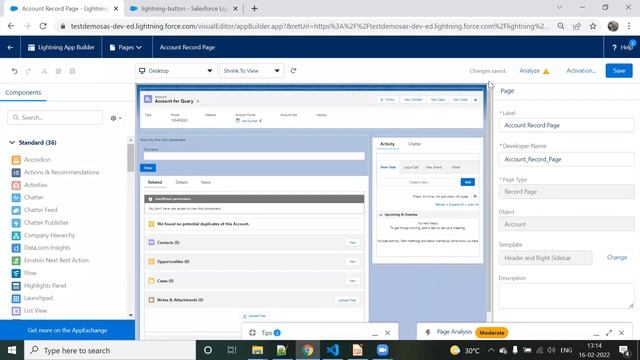Open Windows Start menu

pyautogui.click(x=12, y=350)
